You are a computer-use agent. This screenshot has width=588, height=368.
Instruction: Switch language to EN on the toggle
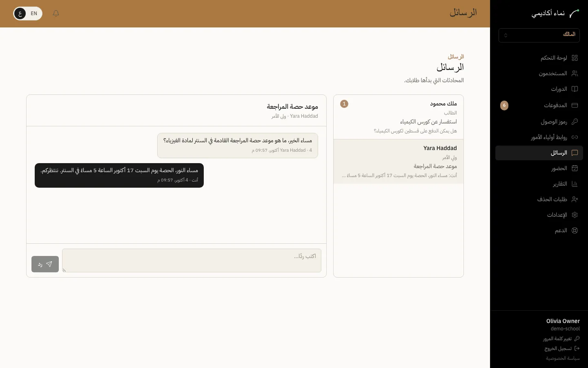34,13
